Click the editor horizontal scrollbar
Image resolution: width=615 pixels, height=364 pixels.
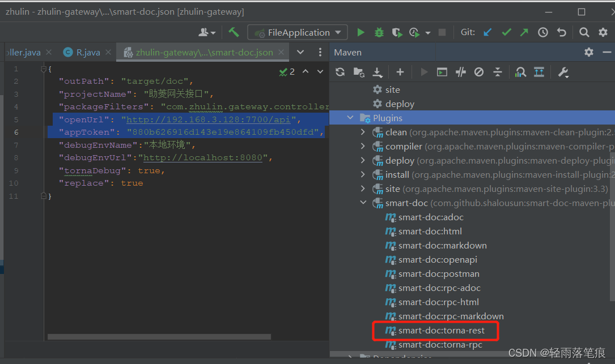(159, 337)
